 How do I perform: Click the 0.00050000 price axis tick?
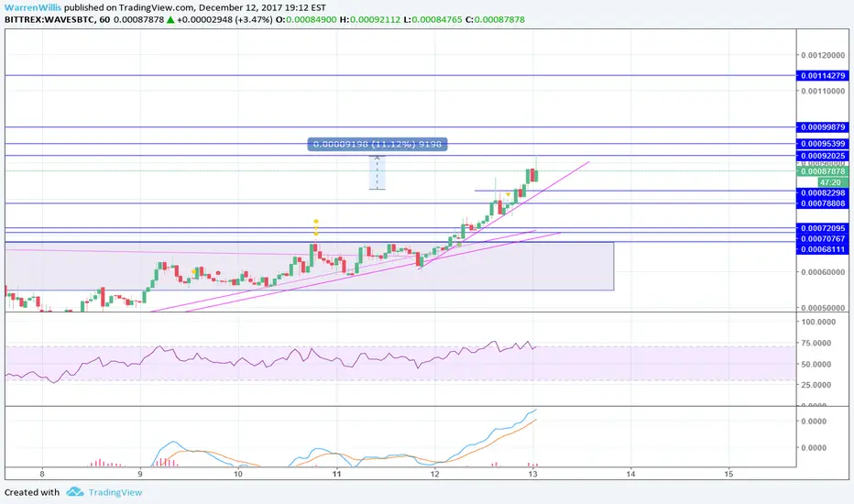tap(823, 308)
